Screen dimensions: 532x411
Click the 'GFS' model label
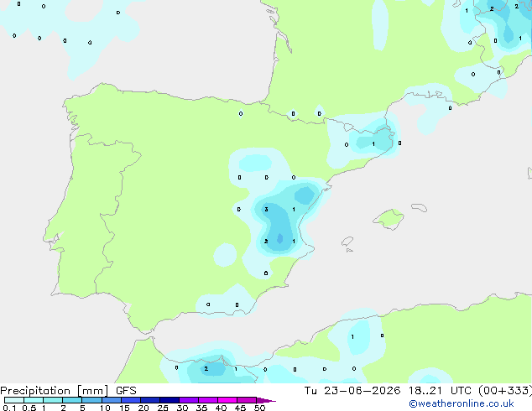(x=126, y=391)
